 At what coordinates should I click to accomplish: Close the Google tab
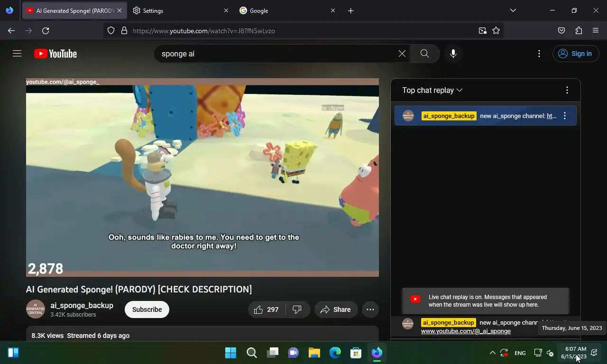coord(333,10)
